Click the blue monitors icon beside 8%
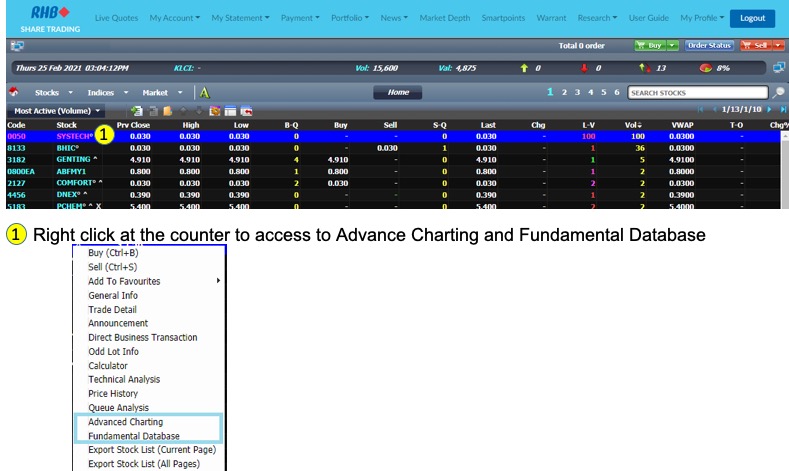 779,67
